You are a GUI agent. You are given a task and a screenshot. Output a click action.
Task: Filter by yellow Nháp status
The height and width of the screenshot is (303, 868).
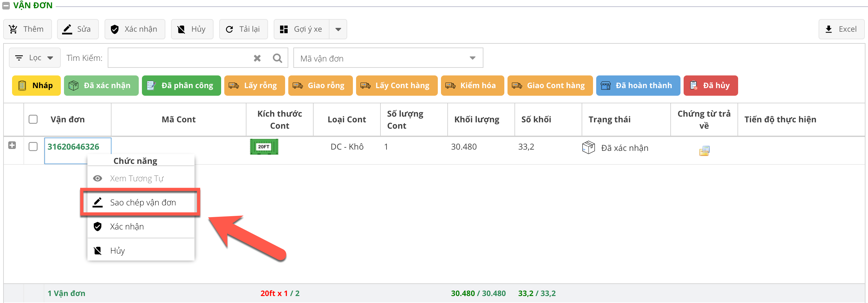[x=36, y=86]
